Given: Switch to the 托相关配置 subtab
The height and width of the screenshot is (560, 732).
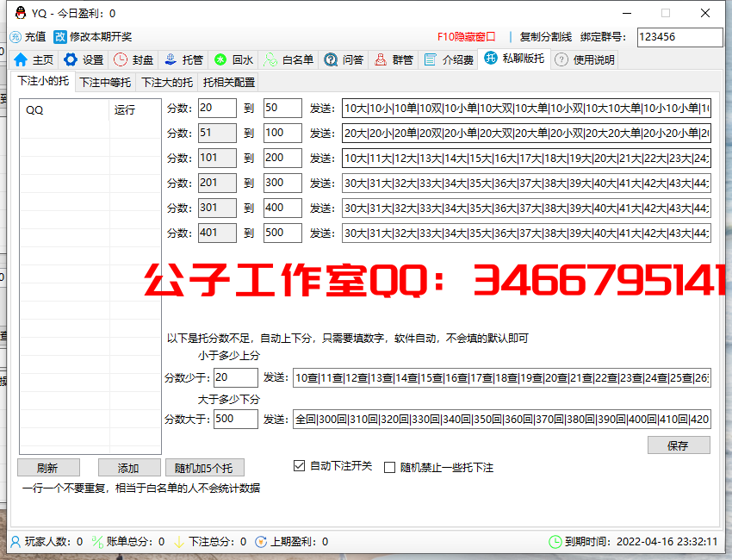Looking at the screenshot, I should coord(229,83).
